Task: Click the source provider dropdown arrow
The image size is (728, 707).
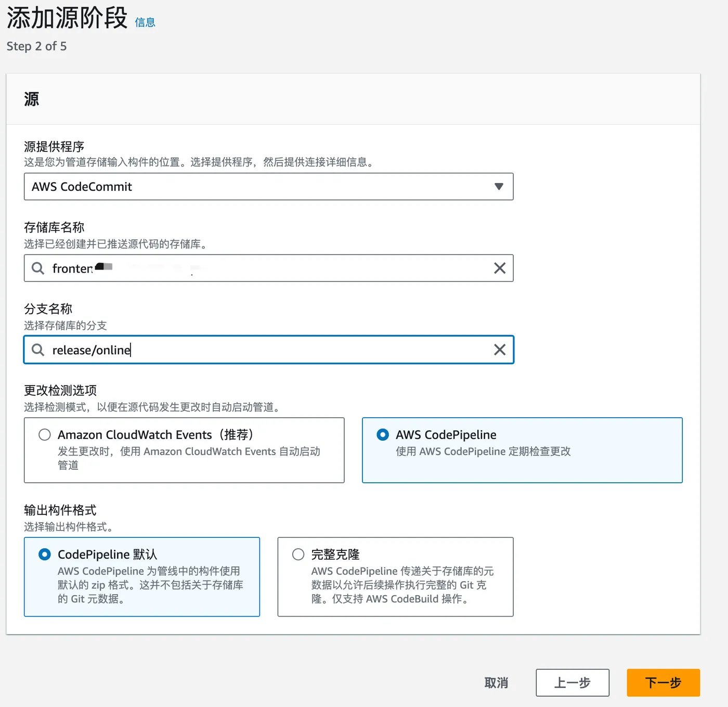Action: [499, 187]
